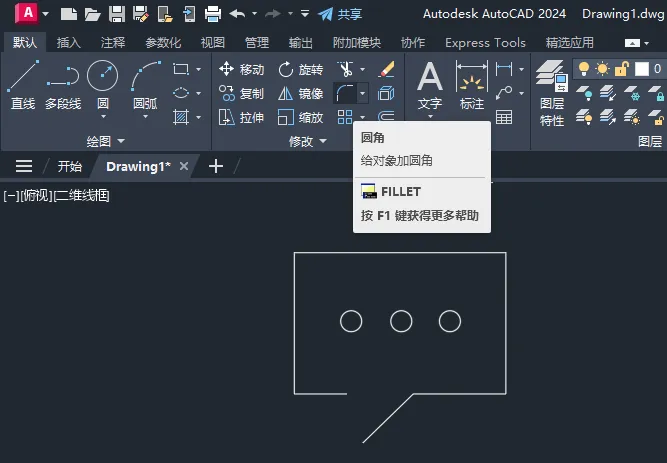Click the Open from Web & Mobile icon

165,14
